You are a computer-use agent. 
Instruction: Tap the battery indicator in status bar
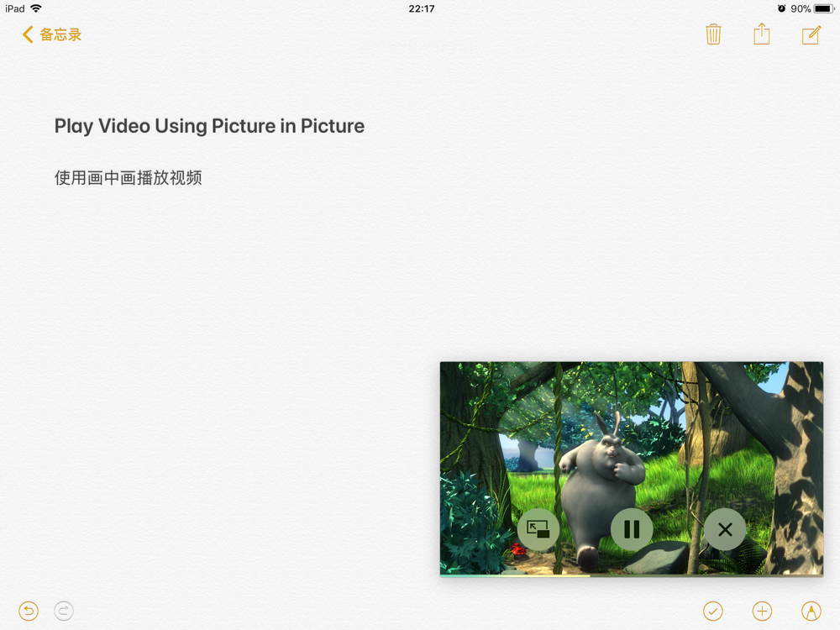click(x=824, y=8)
